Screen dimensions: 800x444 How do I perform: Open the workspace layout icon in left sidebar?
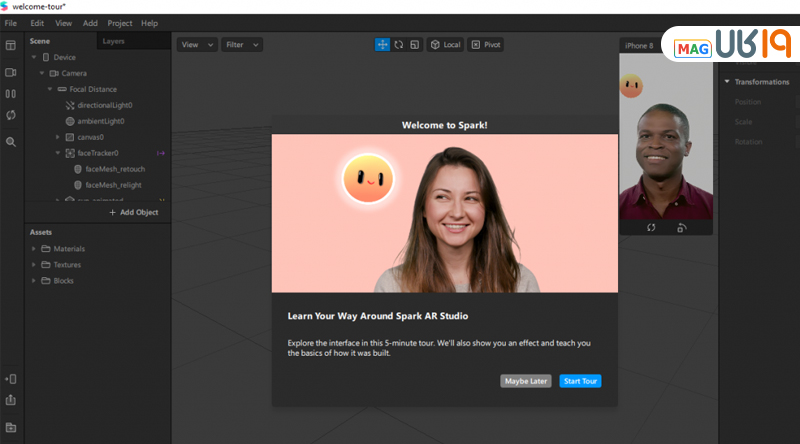click(x=11, y=45)
